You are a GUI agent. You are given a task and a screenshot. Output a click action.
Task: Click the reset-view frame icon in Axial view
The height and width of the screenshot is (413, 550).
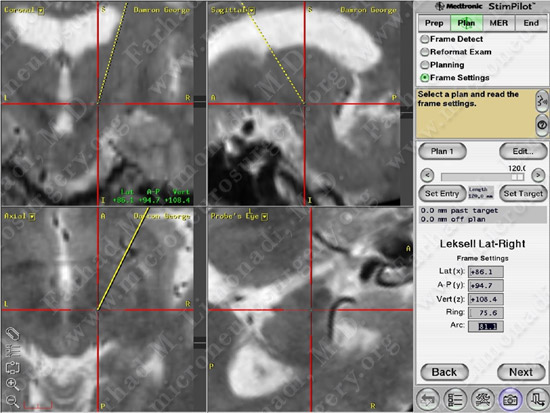(13, 367)
